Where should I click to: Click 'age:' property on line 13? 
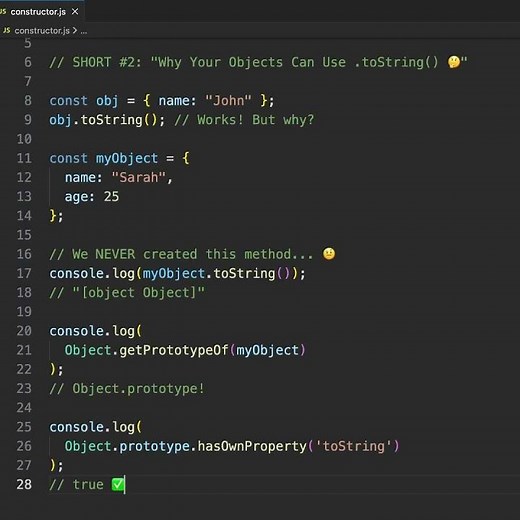click(80, 197)
